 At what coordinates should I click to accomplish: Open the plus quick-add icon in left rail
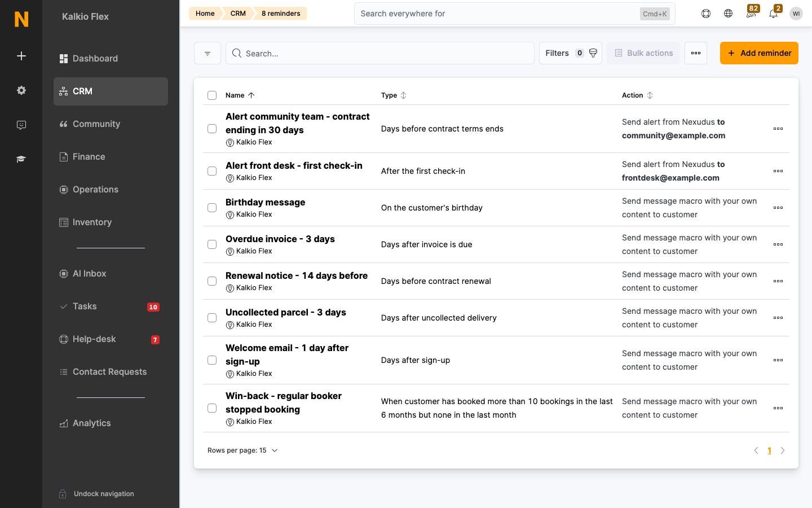[x=21, y=56]
